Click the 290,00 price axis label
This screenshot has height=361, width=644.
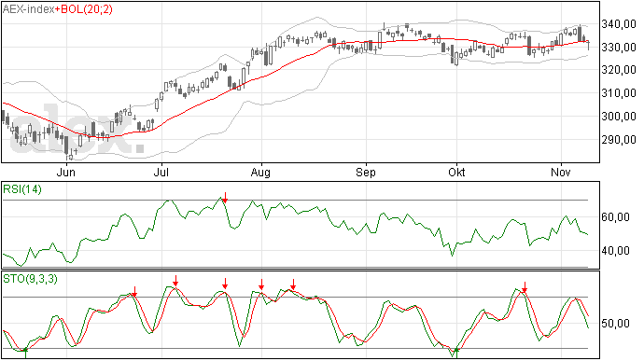[619, 140]
